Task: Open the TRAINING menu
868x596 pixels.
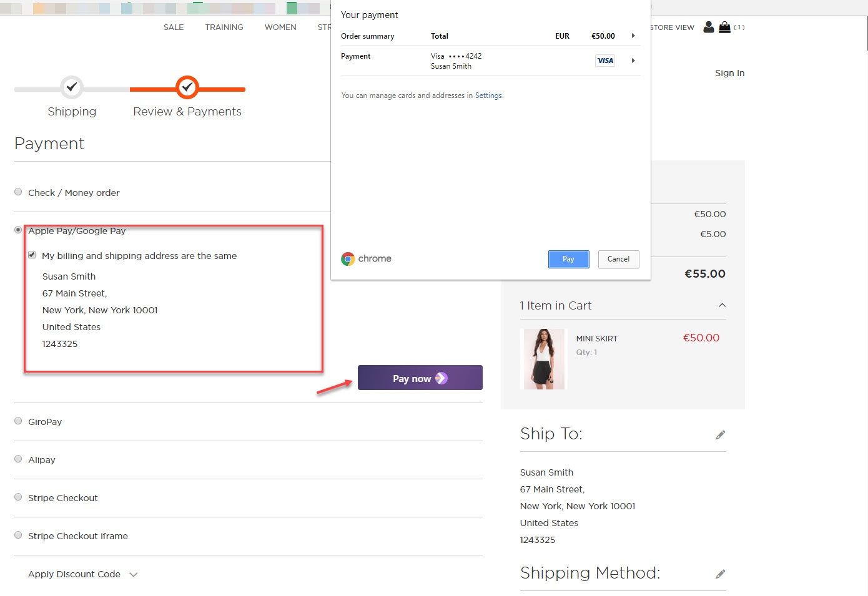Action: (224, 27)
